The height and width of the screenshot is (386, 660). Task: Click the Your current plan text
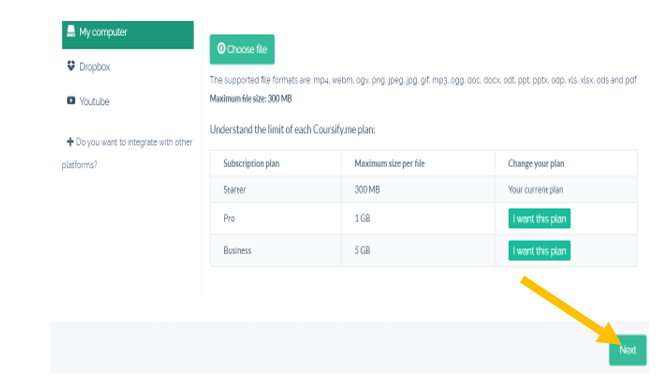tap(535, 189)
